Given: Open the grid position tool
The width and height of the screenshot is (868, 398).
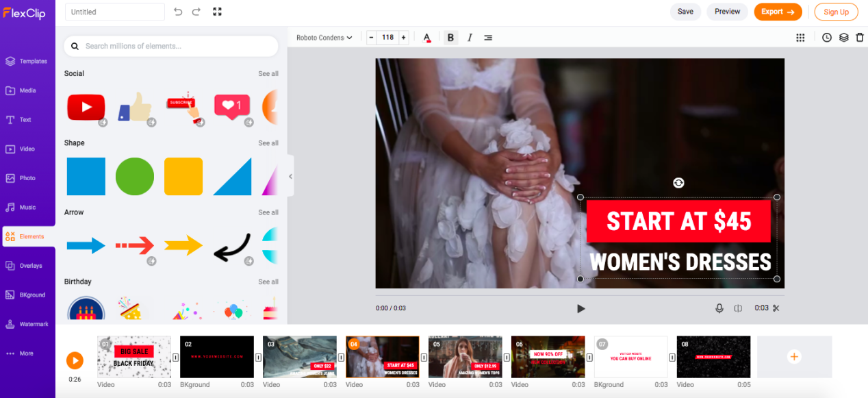Looking at the screenshot, I should coord(800,38).
